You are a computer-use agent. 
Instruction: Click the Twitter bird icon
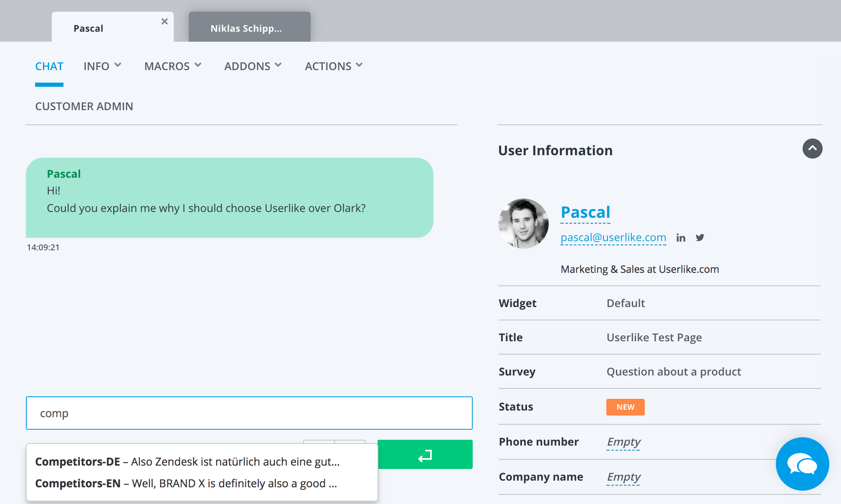pos(700,237)
